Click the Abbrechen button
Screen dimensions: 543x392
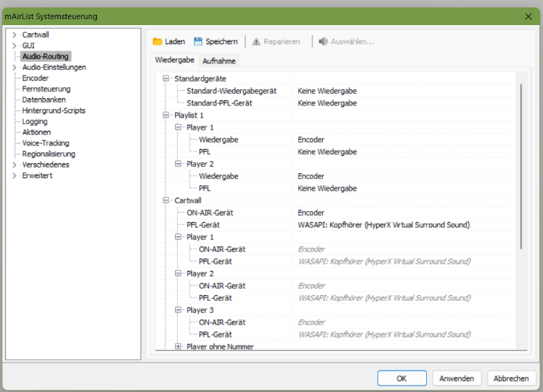pos(511,378)
